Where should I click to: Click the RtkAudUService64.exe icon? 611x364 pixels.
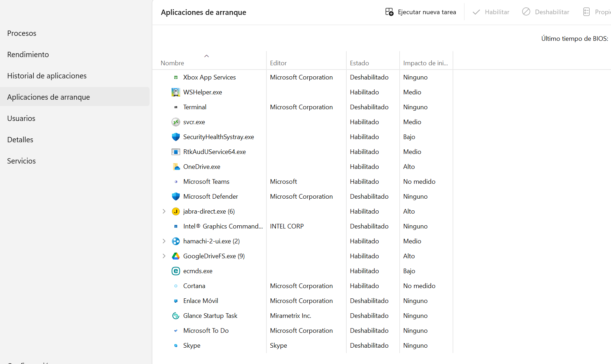(176, 152)
